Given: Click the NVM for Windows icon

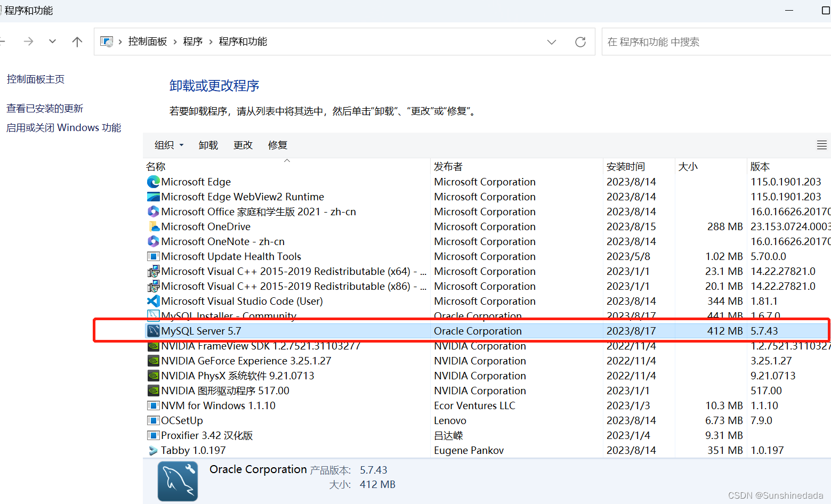Looking at the screenshot, I should [x=154, y=405].
